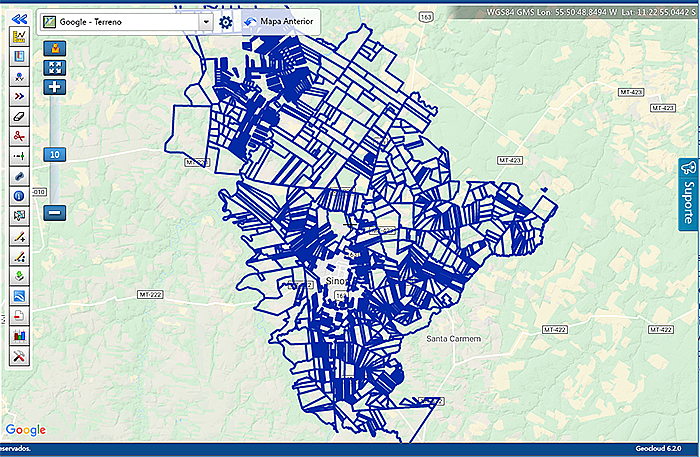Select the scissors cut tool
Screen dimensions: 700x457
point(19,136)
